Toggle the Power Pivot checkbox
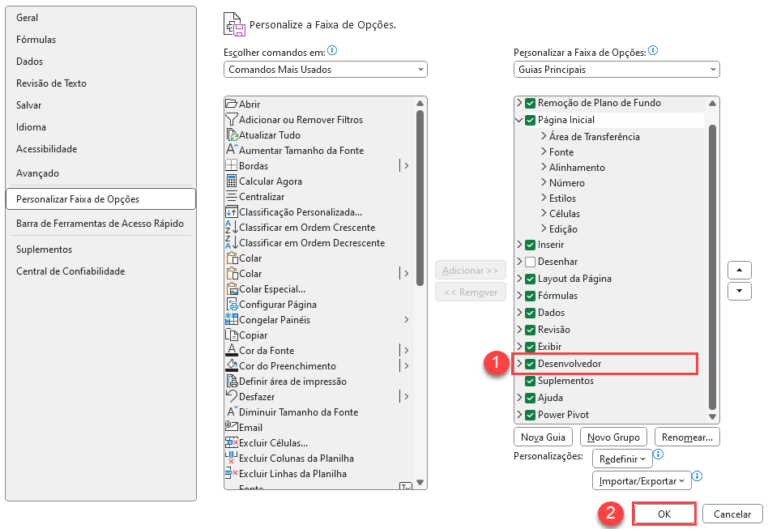The width and height of the screenshot is (768, 529). [x=529, y=415]
